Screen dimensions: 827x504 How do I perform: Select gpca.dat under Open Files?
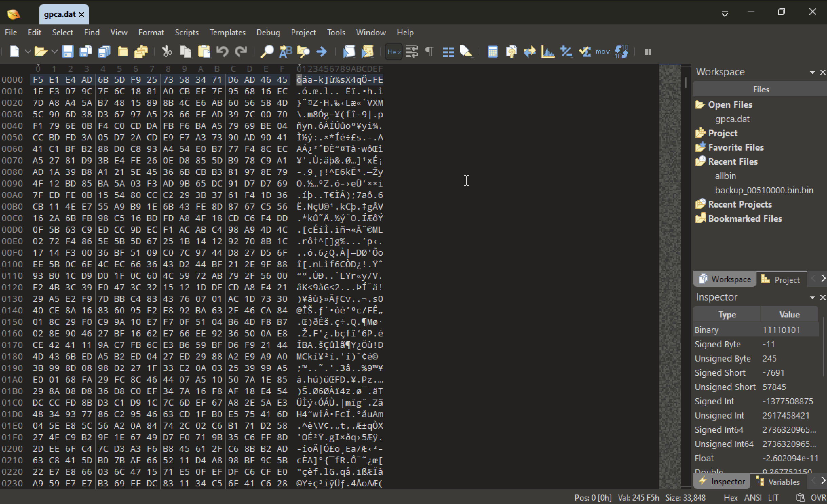(x=732, y=119)
